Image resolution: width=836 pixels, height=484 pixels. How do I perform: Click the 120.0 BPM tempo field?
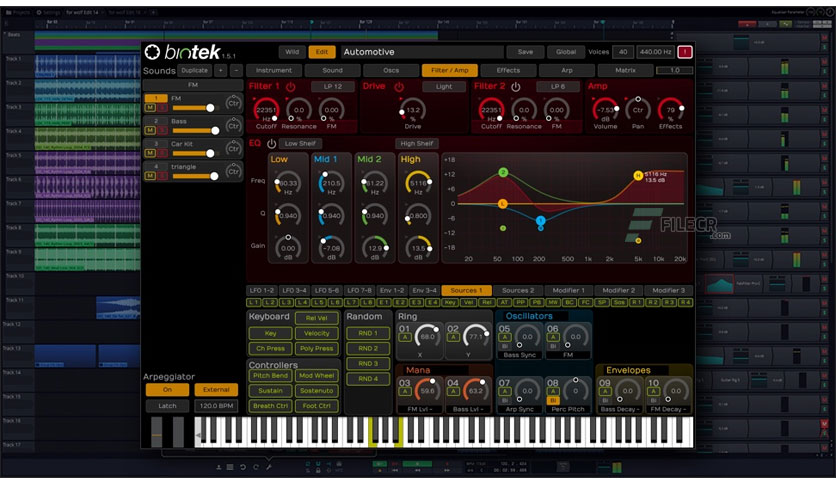[x=216, y=406]
